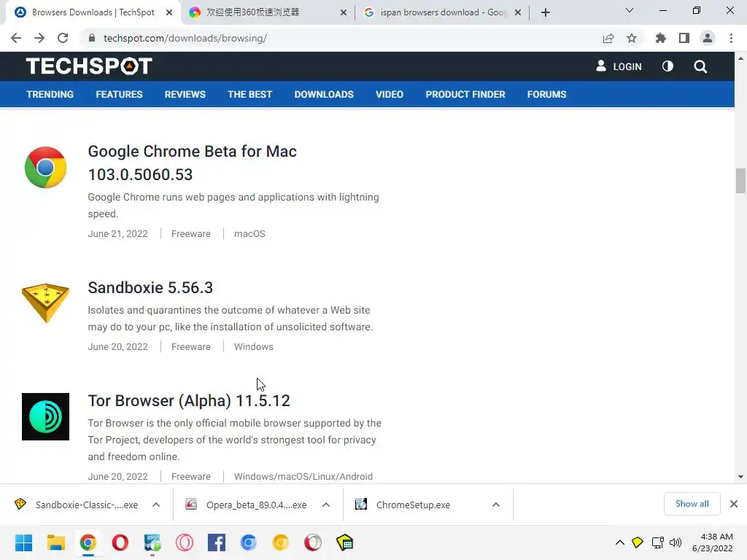Open a new tab
This screenshot has height=560, width=747.
(546, 12)
